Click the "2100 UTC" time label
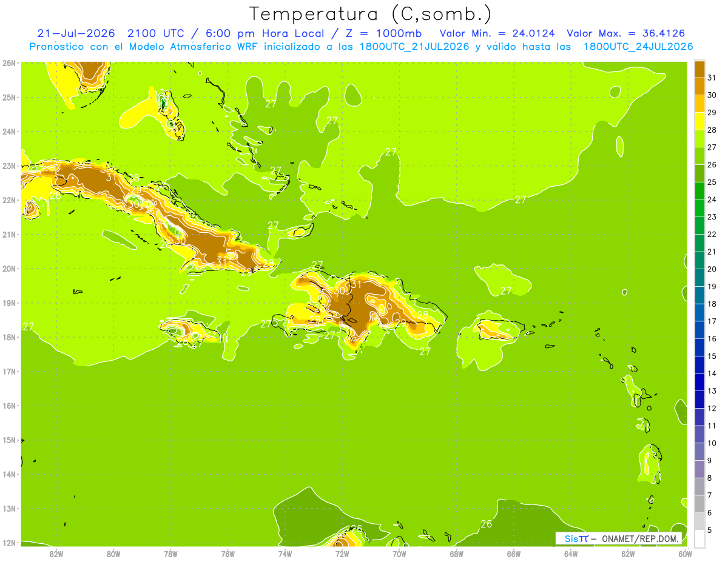The height and width of the screenshot is (562, 728). [x=155, y=33]
